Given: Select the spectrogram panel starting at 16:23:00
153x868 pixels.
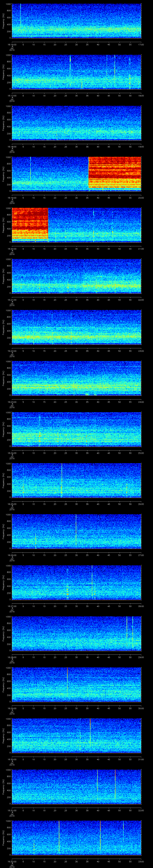Looking at the screenshot, I should tap(76, 378).
